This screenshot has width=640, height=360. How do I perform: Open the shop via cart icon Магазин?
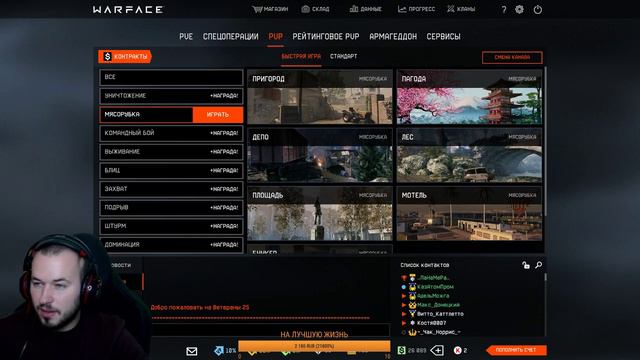[x=257, y=9]
